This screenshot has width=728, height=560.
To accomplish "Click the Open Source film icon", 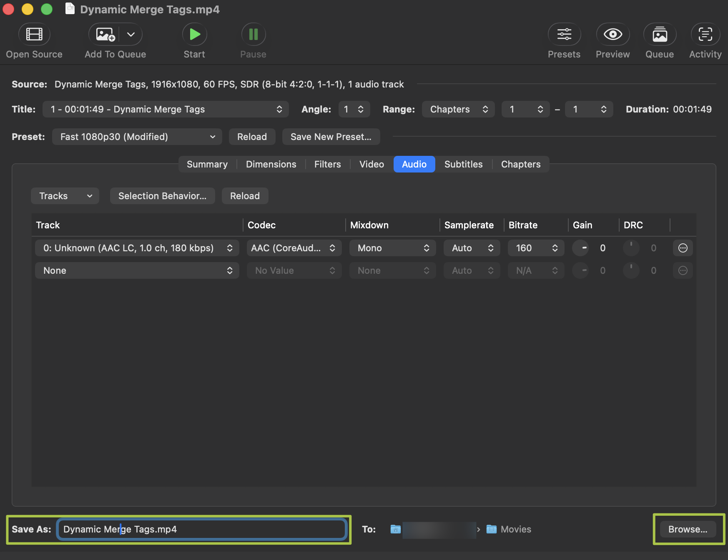I will pyautogui.click(x=34, y=34).
